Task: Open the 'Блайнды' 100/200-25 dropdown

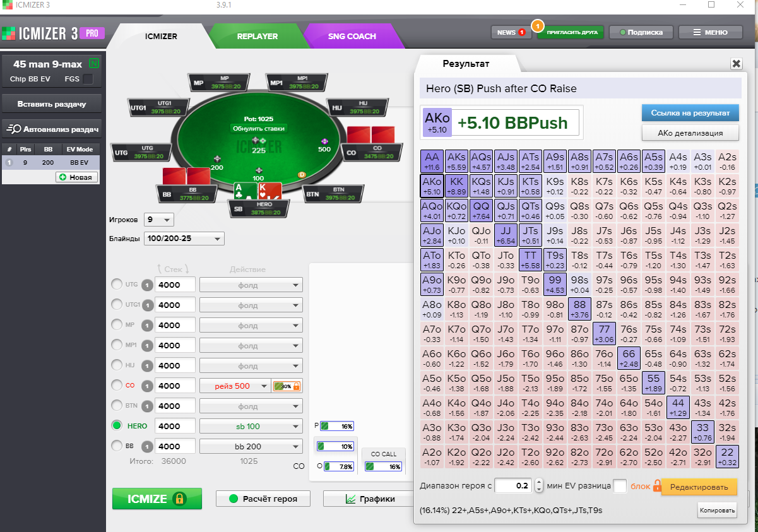Action: point(184,239)
